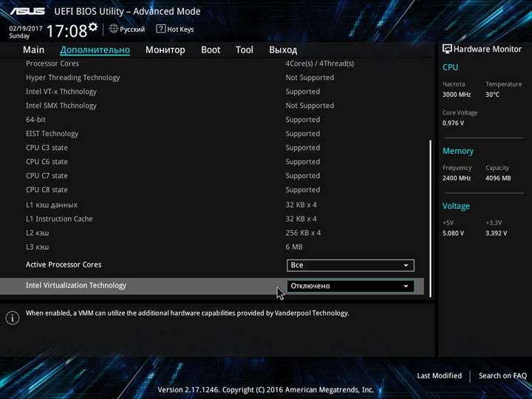Go to the Boot tab
This screenshot has width=532, height=399.
pos(211,50)
